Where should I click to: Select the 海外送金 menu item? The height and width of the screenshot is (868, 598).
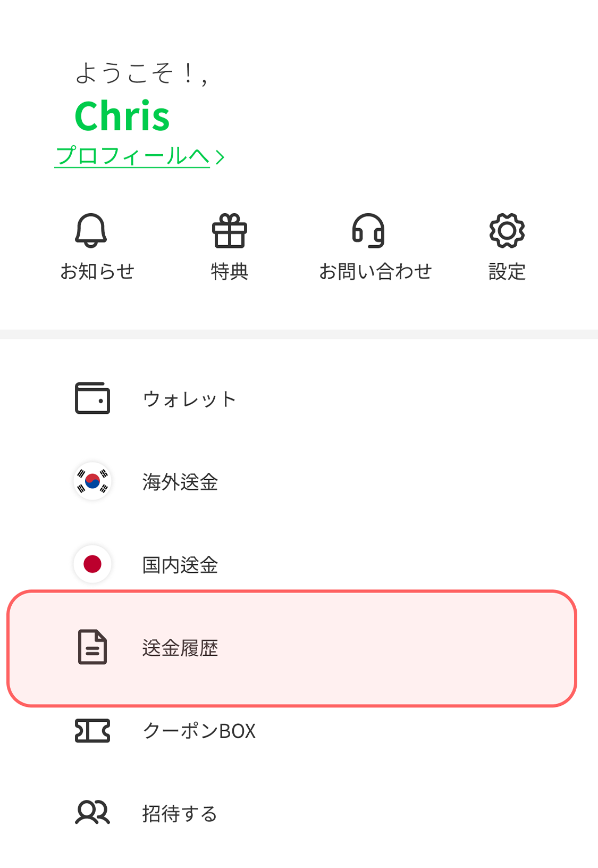pyautogui.click(x=180, y=482)
